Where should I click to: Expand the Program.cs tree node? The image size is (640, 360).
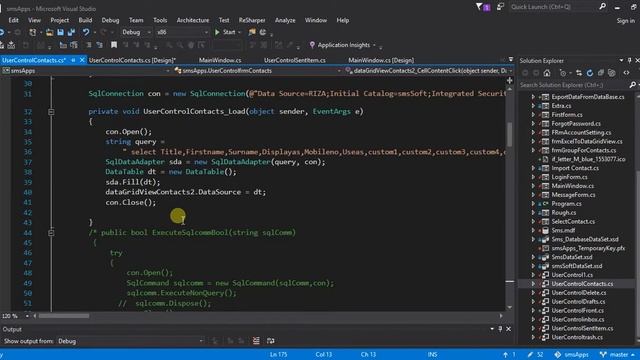(533, 204)
